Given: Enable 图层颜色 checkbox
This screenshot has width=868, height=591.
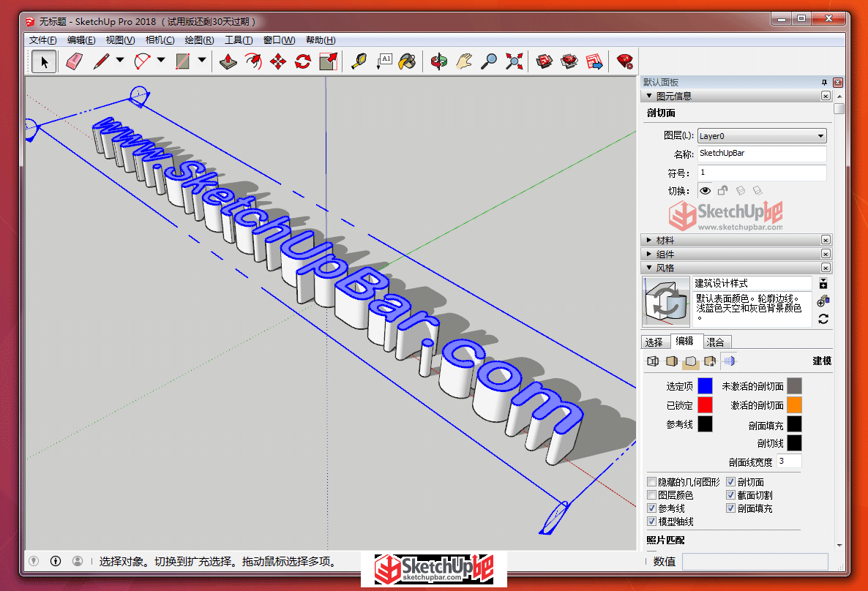Looking at the screenshot, I should [x=651, y=495].
